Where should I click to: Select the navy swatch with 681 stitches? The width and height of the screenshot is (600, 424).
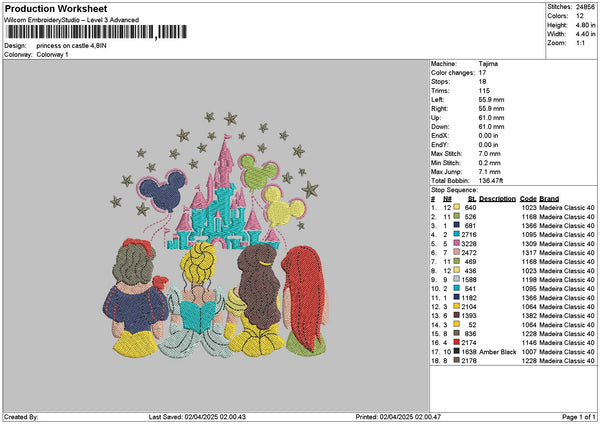(x=457, y=225)
